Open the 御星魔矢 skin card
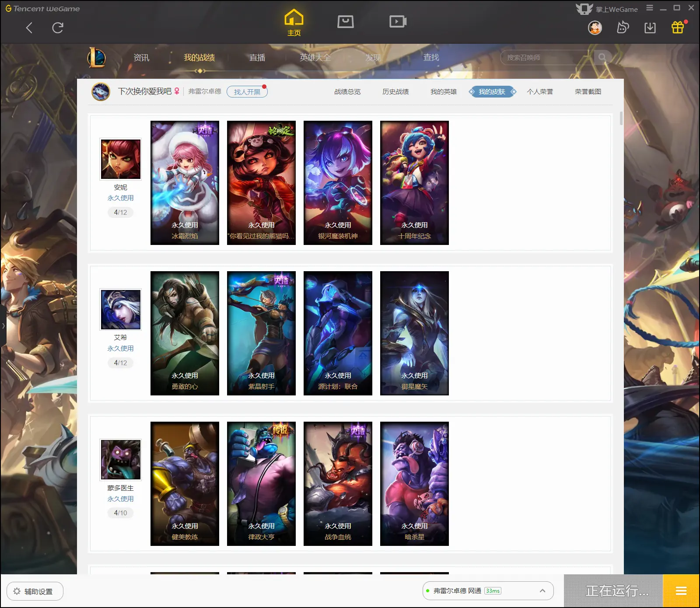 [414, 333]
